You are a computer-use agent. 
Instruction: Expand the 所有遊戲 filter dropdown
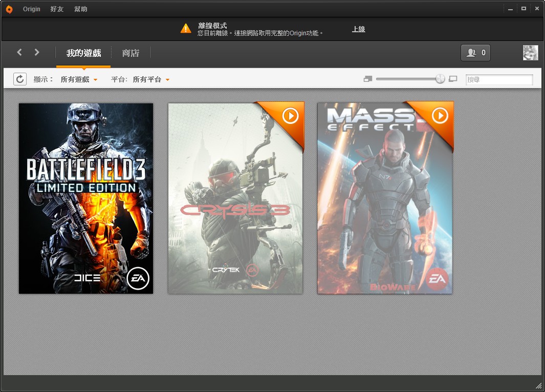[79, 79]
